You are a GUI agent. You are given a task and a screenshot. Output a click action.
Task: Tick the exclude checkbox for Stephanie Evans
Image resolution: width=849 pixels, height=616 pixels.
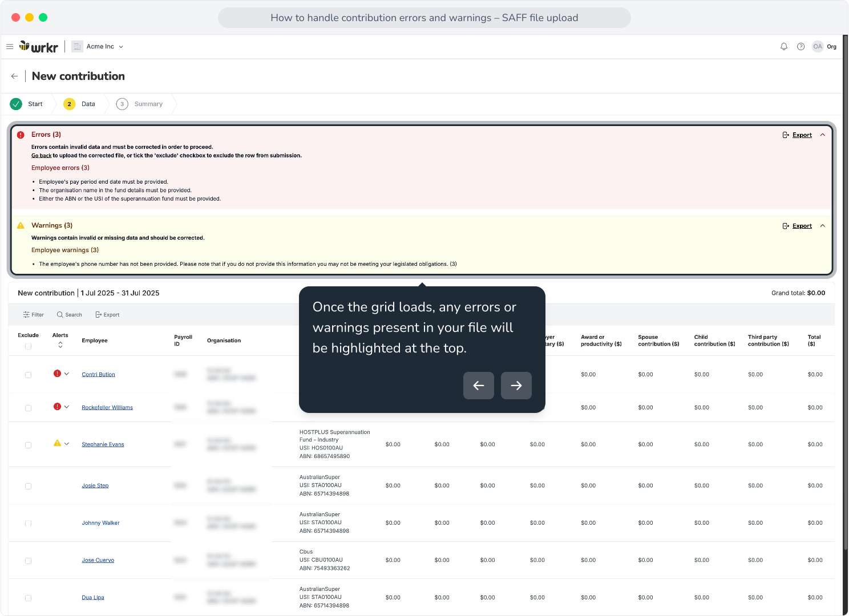point(28,445)
